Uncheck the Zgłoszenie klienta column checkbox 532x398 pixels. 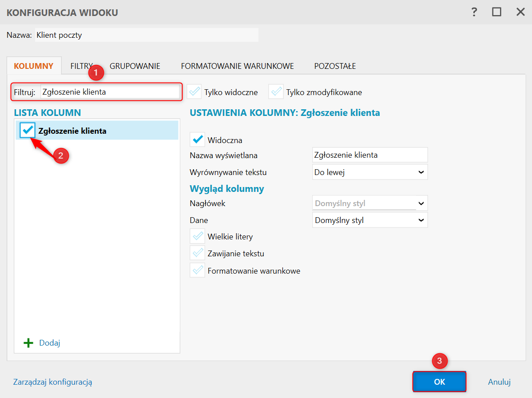click(28, 130)
